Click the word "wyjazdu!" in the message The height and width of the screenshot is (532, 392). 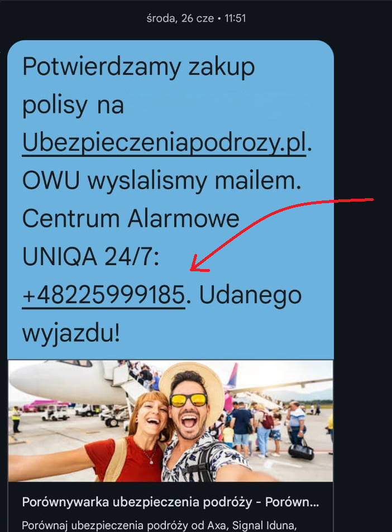[71, 334]
